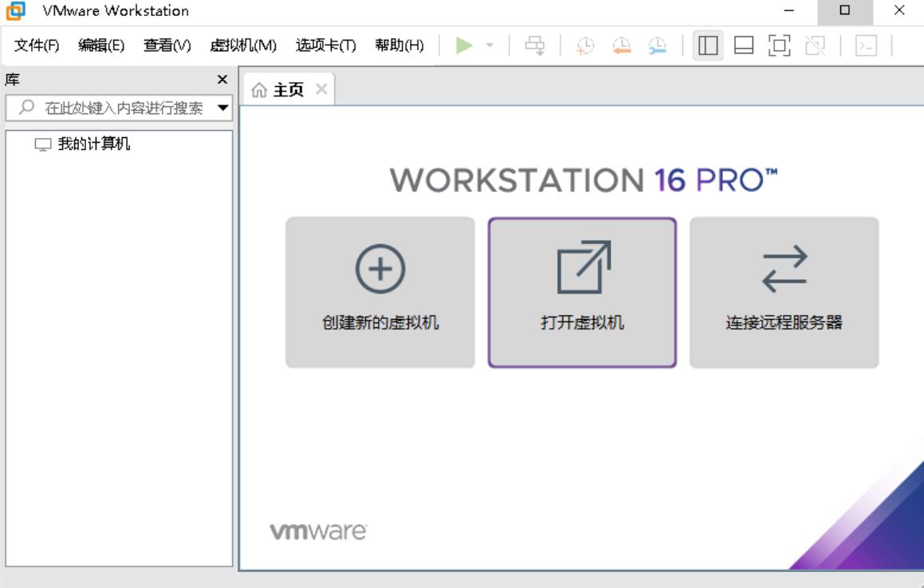Click the VMware Workstation title bar logo
This screenshot has width=924, height=588.
[x=16, y=10]
